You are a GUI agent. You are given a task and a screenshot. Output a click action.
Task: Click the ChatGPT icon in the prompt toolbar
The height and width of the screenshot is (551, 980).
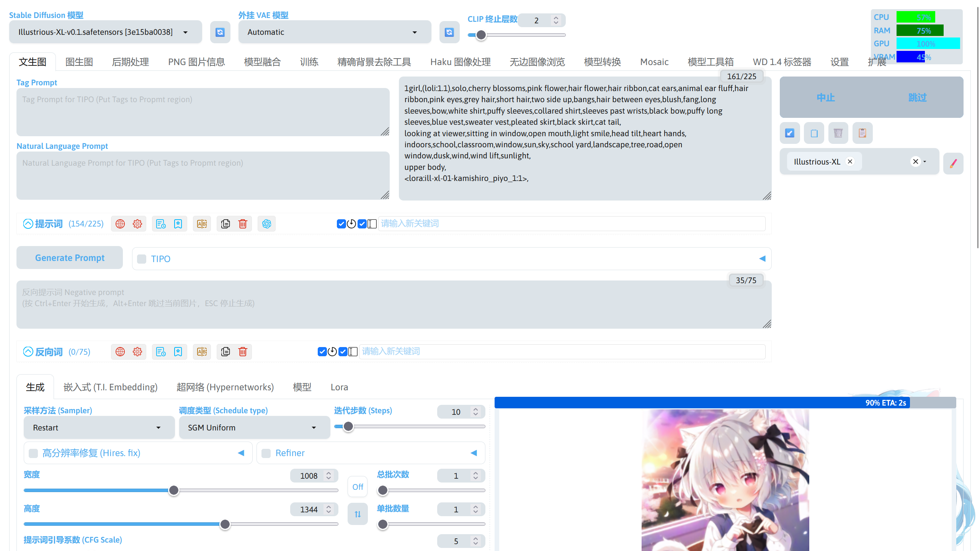266,224
